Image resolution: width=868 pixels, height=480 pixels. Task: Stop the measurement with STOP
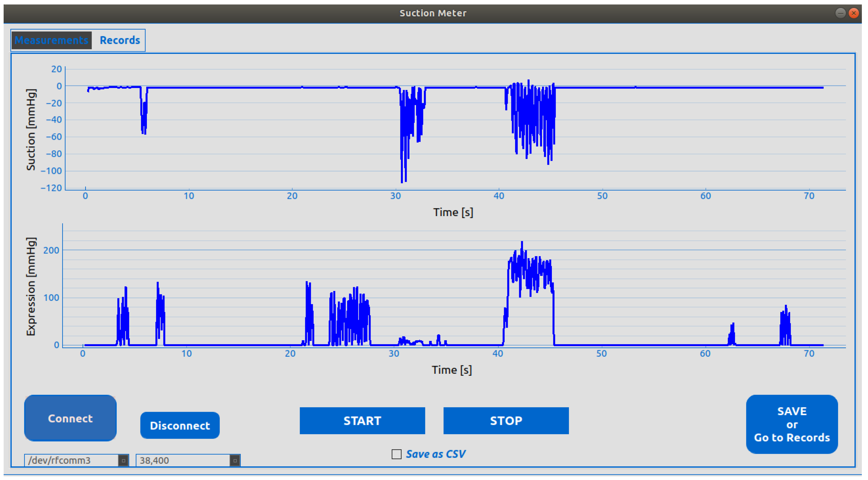tap(506, 421)
